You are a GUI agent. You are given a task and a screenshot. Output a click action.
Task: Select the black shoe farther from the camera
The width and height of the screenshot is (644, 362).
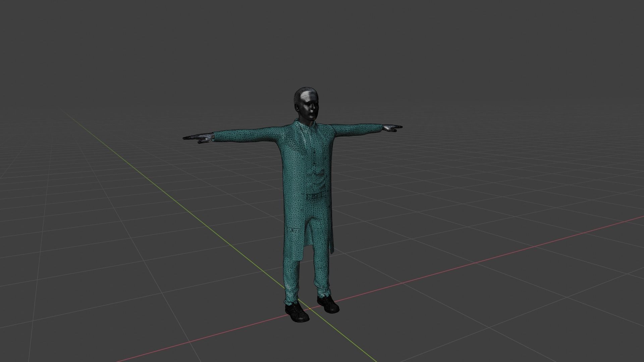coord(328,304)
